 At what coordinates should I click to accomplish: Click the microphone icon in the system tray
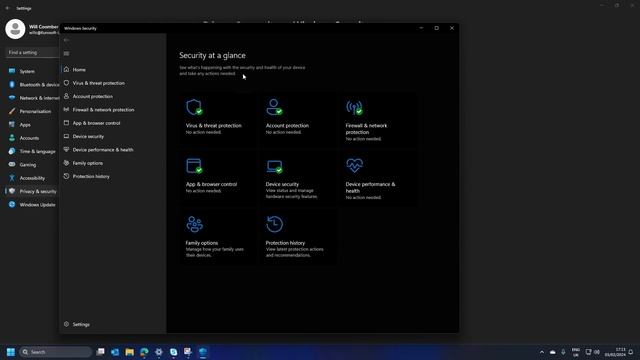point(563,352)
